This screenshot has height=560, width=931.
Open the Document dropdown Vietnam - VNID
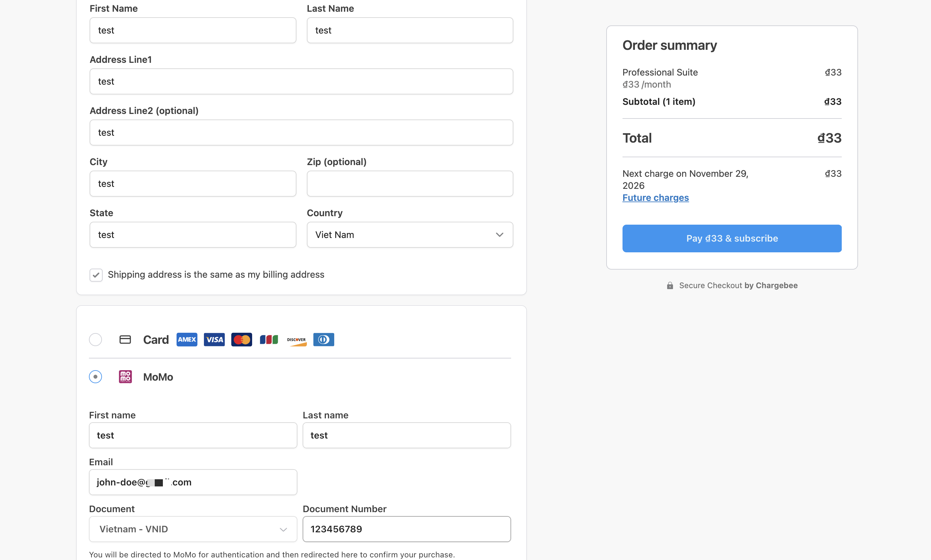(193, 529)
